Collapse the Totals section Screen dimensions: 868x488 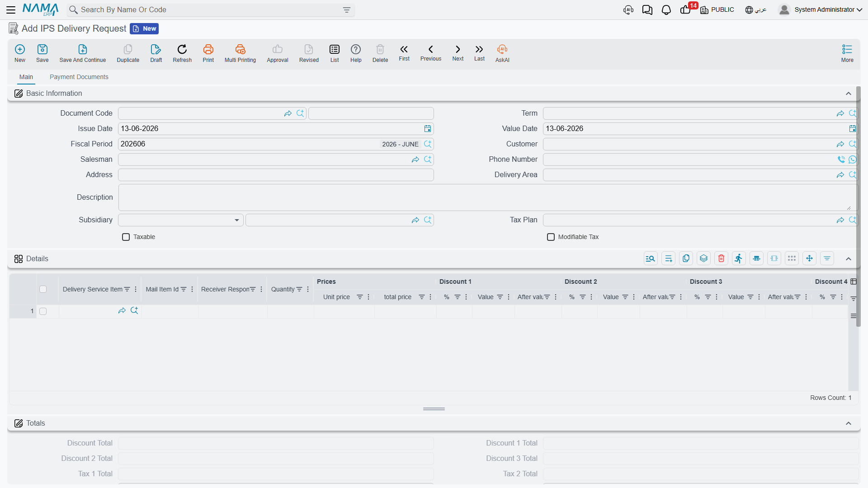[849, 423]
